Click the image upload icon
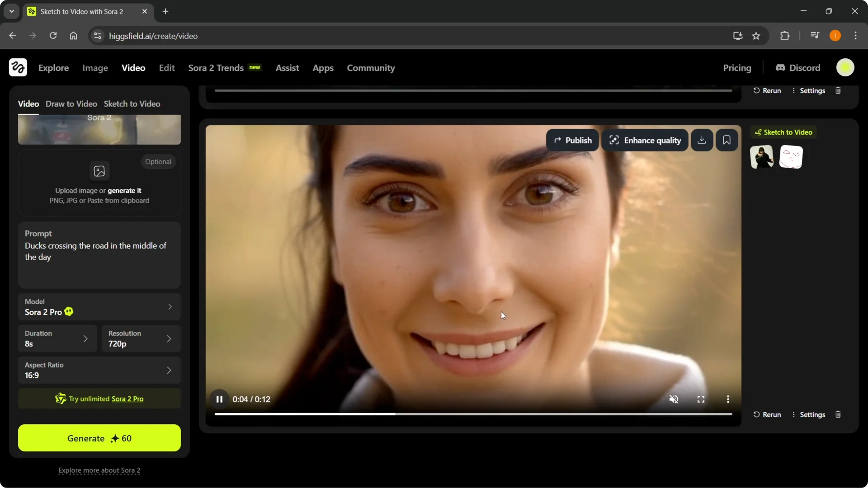Image resolution: width=868 pixels, height=488 pixels. (x=99, y=171)
